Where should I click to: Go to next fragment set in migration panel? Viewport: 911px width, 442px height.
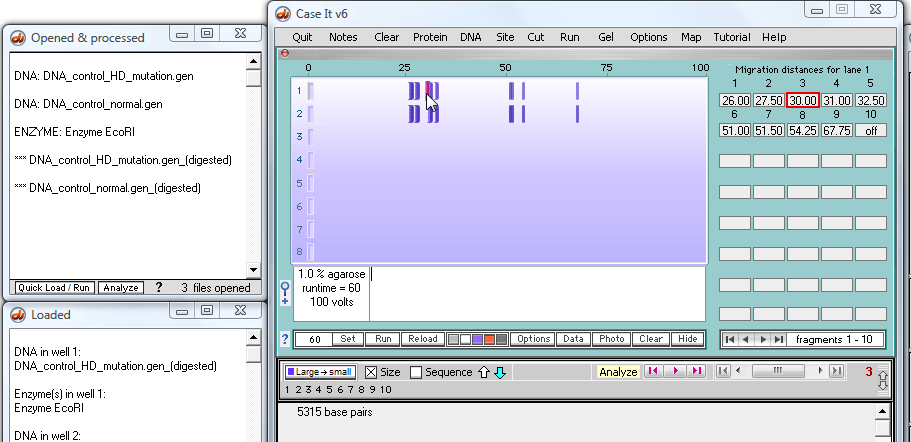click(x=763, y=339)
